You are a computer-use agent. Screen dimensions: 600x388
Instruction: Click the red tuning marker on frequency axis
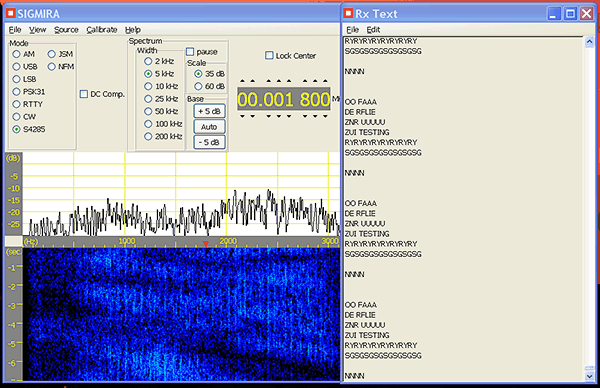tap(206, 244)
